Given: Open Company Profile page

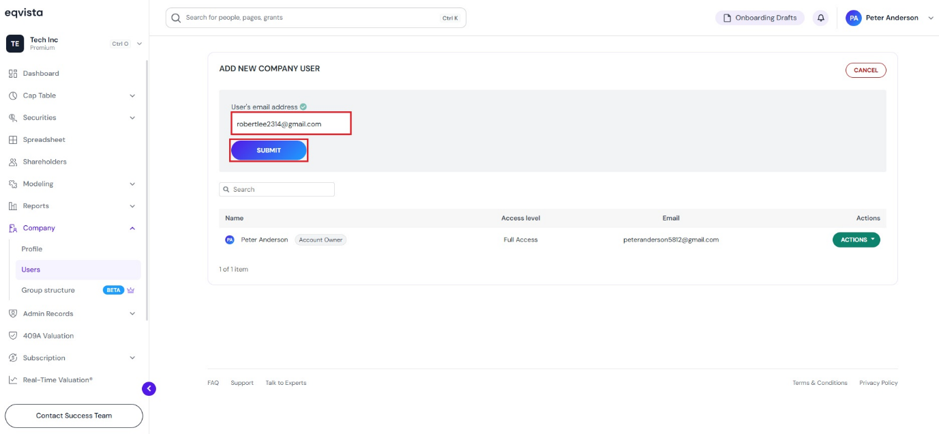Looking at the screenshot, I should [x=32, y=249].
